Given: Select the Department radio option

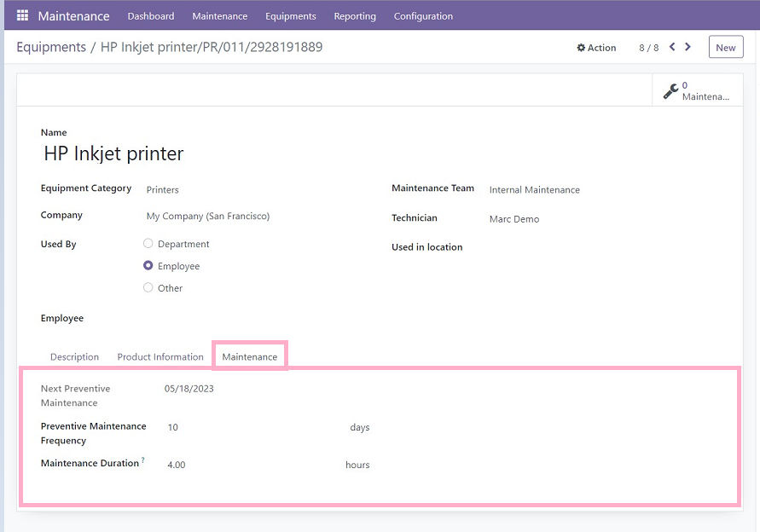Looking at the screenshot, I should click(148, 243).
